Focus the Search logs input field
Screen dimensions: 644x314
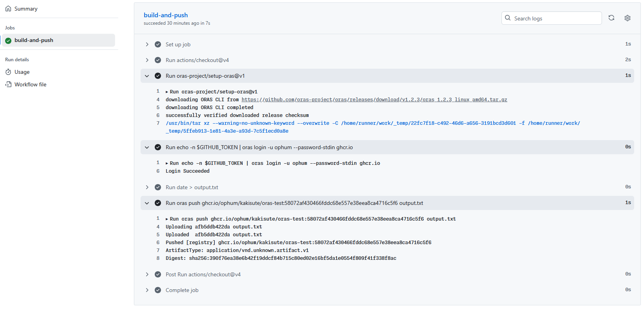551,18
